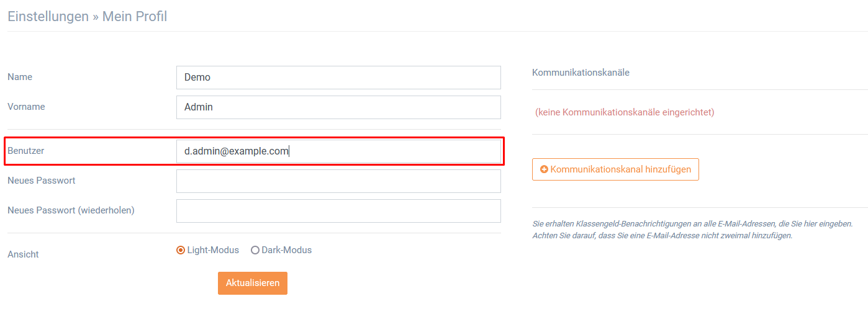Click the Neues Passwort (wiederholen) label
The height and width of the screenshot is (309, 868).
[x=71, y=210]
